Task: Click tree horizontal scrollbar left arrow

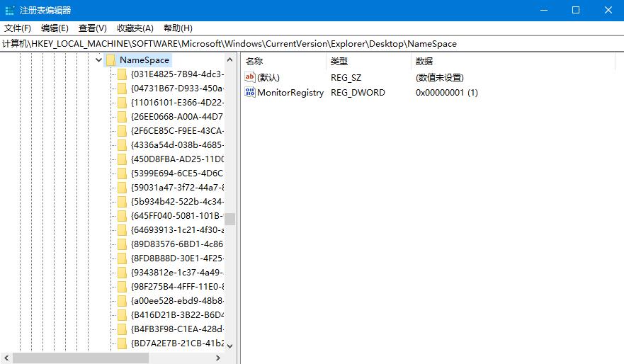Action: click(6, 358)
